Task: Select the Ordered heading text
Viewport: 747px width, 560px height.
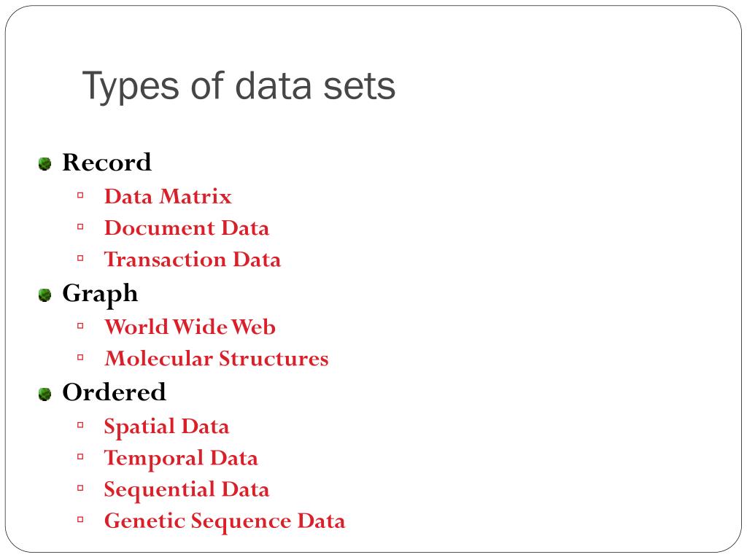Action: click(x=115, y=392)
